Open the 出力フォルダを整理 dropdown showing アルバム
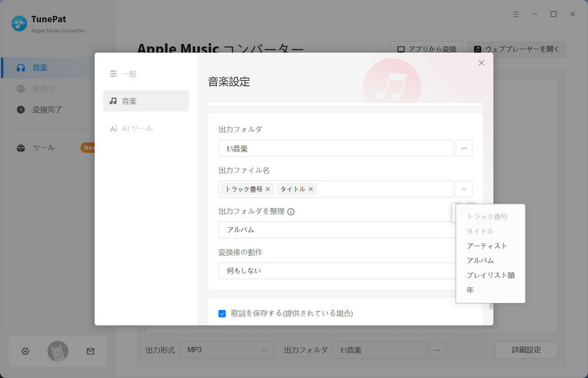Screen dimensions: 588x378 tap(337, 229)
